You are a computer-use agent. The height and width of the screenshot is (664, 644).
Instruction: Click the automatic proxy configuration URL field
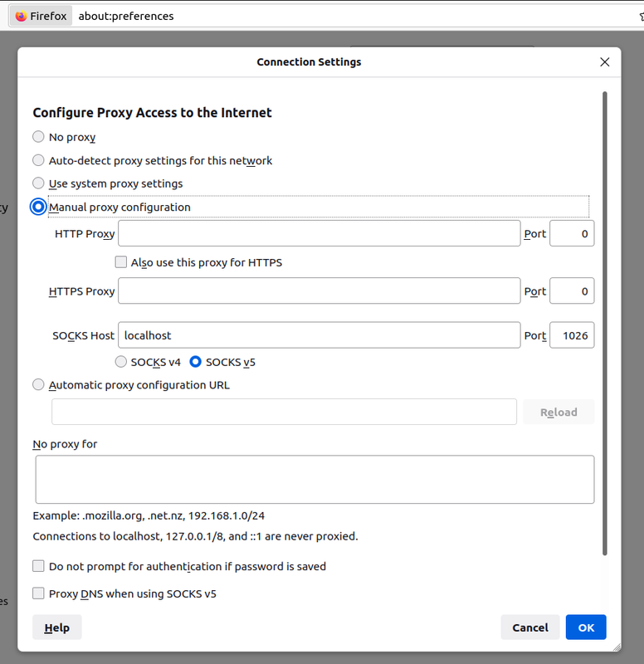click(x=284, y=412)
